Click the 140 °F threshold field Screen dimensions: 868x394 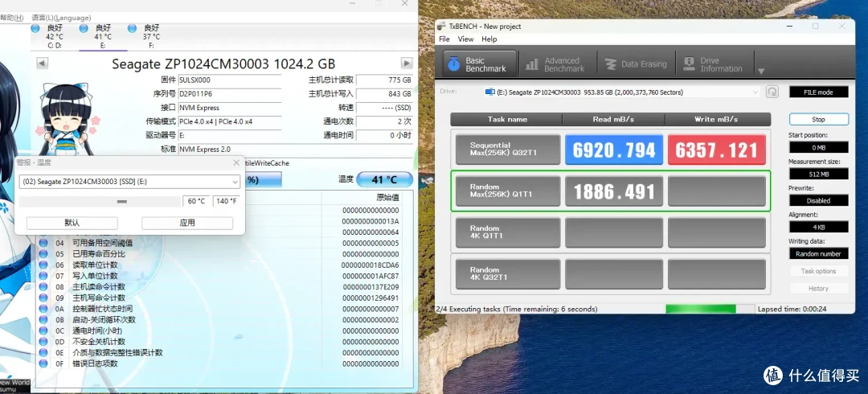coord(227,201)
